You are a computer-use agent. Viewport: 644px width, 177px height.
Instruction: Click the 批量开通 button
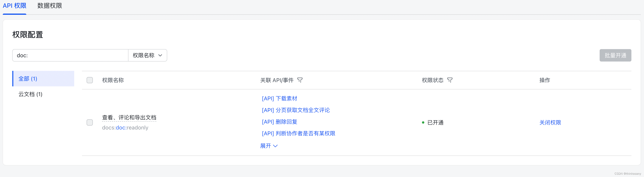[615, 55]
